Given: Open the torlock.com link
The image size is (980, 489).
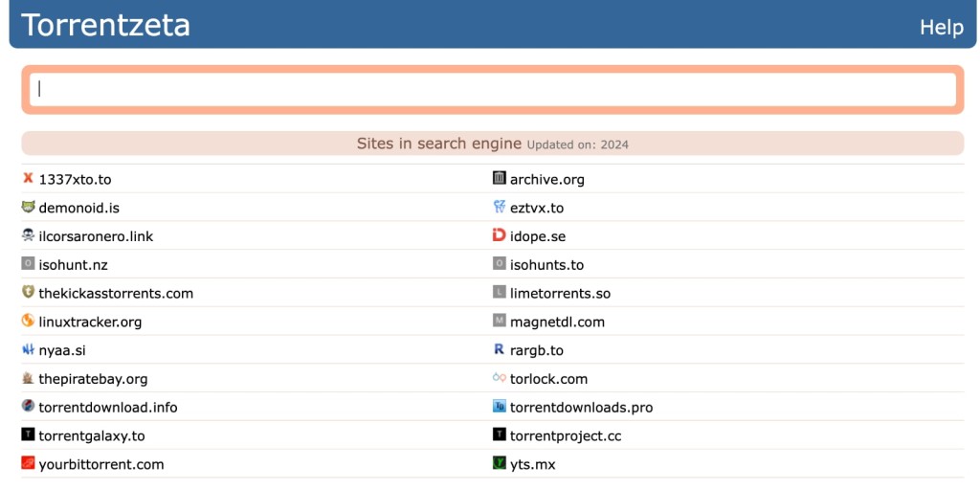Looking at the screenshot, I should (548, 379).
